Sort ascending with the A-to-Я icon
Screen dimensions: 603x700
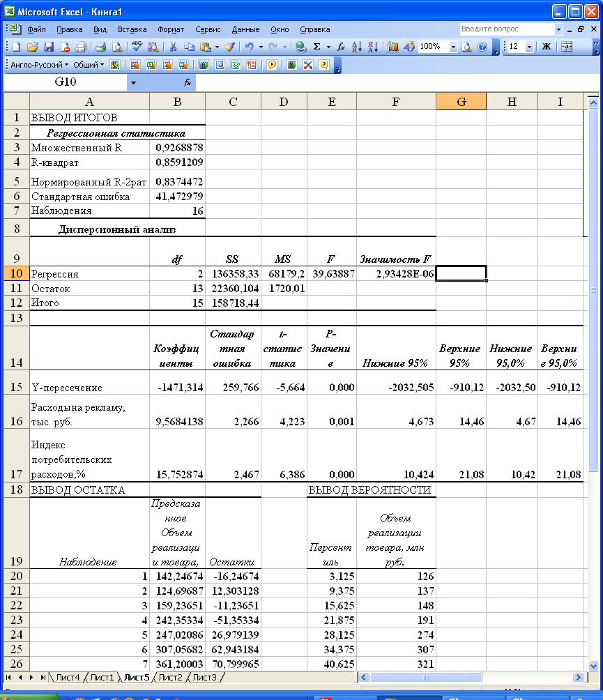pos(357,47)
